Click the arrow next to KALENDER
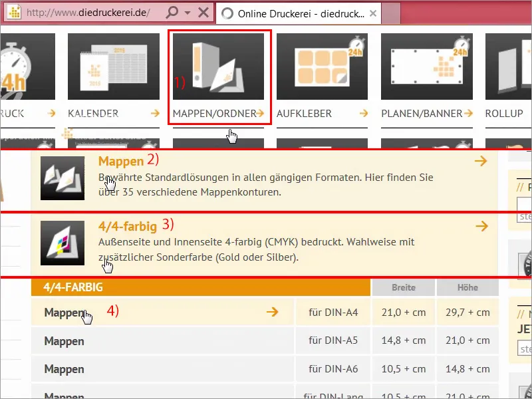This screenshot has width=532, height=399. pyautogui.click(x=155, y=113)
